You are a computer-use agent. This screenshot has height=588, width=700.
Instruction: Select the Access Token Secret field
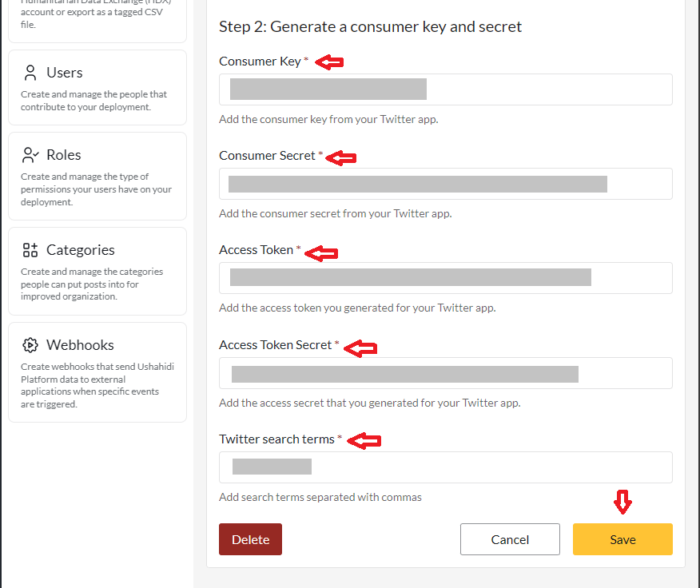[x=445, y=373]
